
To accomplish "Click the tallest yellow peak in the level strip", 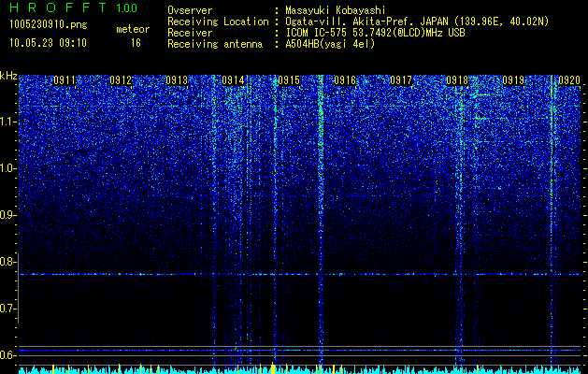I will point(273,368).
